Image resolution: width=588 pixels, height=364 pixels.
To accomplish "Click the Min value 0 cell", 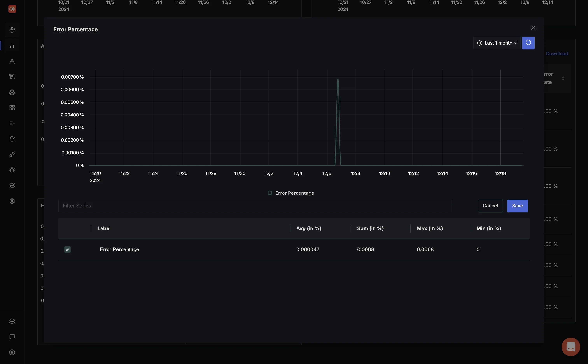I will tap(478, 249).
